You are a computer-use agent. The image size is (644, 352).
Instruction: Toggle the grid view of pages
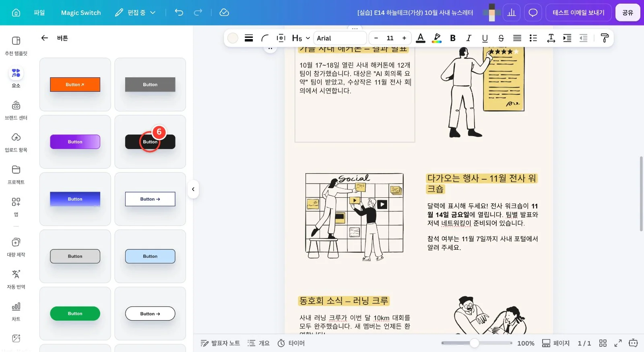click(603, 343)
